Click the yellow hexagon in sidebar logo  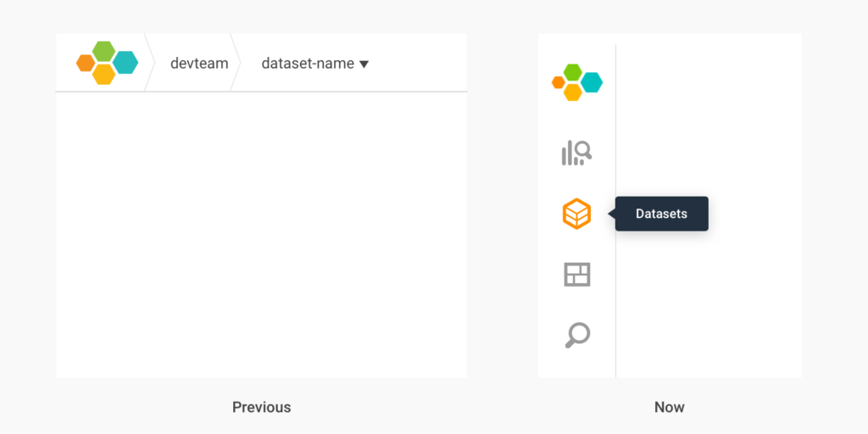573,92
